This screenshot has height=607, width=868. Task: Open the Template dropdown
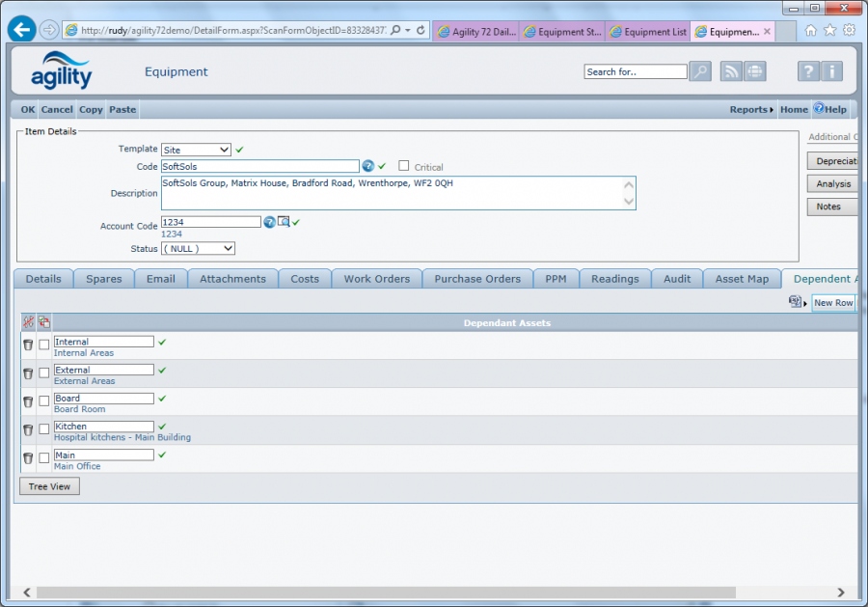[196, 150]
